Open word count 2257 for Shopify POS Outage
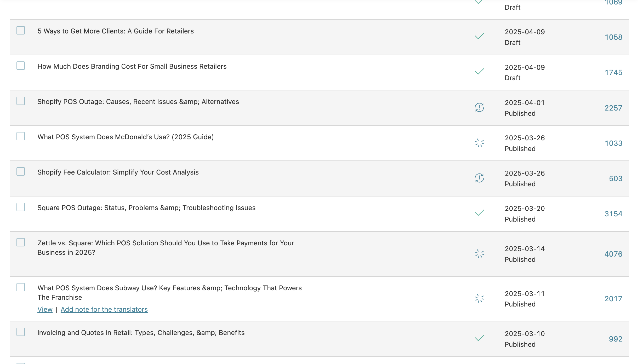Viewport: 638px width, 364px height. (613, 108)
